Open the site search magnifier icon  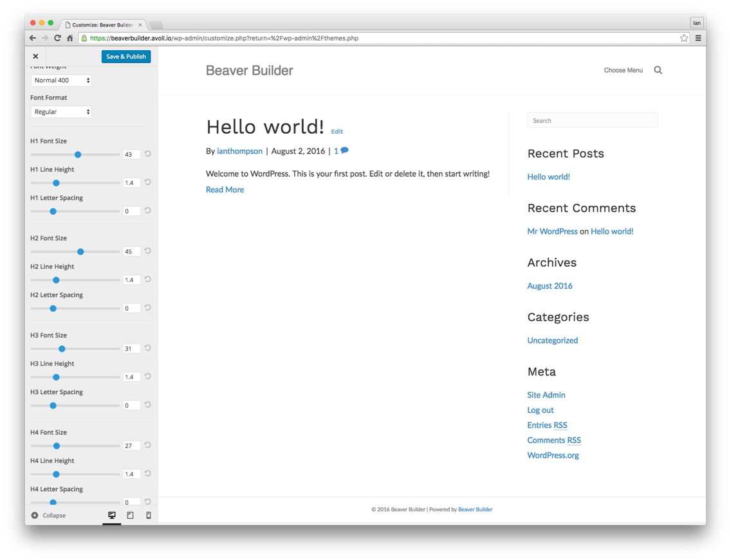[658, 70]
